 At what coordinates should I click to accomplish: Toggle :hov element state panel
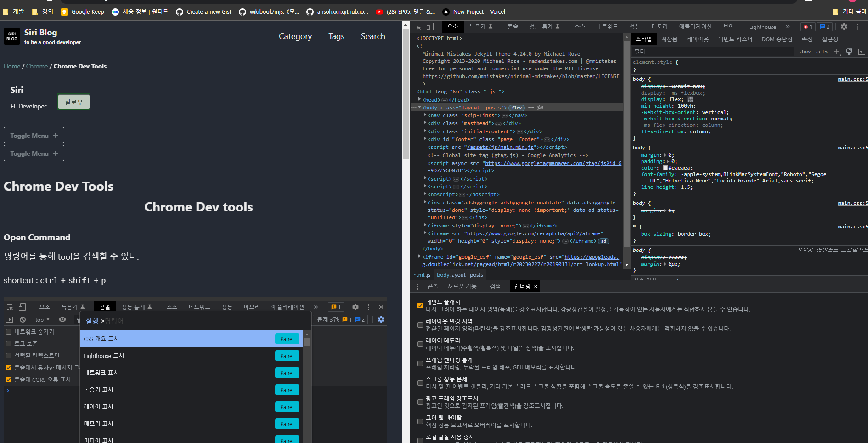[805, 51]
